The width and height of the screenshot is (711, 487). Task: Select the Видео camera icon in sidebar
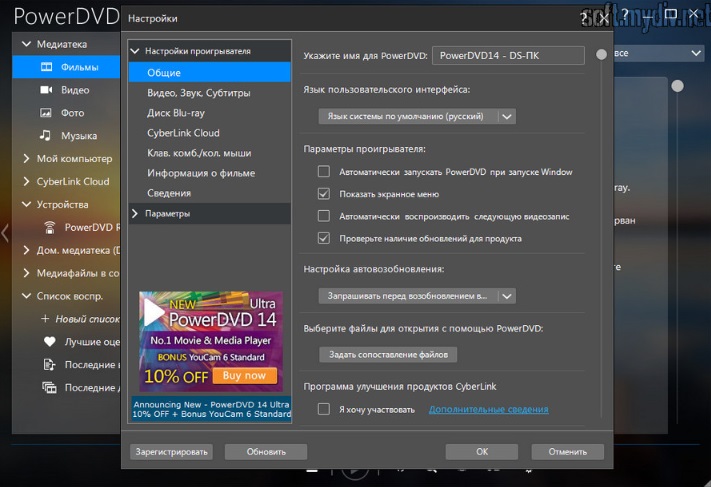coord(46,89)
